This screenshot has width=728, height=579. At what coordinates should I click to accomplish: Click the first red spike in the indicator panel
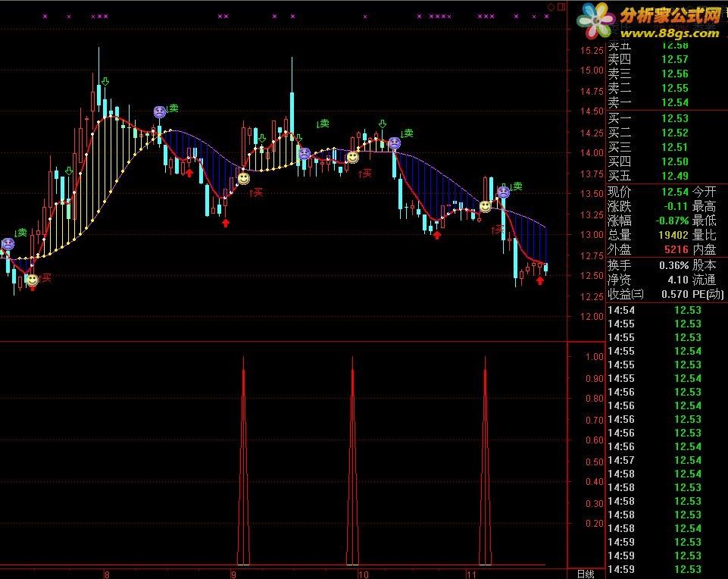click(243, 460)
